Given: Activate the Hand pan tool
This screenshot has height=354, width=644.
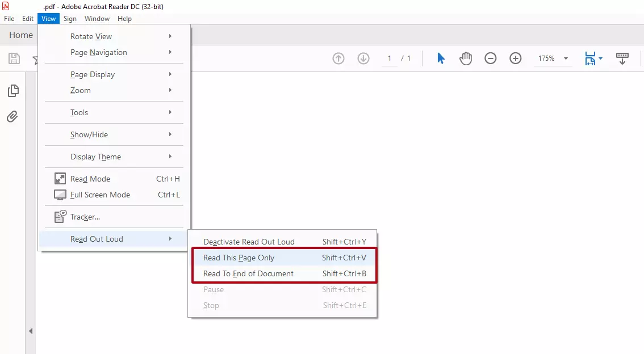Looking at the screenshot, I should (466, 58).
